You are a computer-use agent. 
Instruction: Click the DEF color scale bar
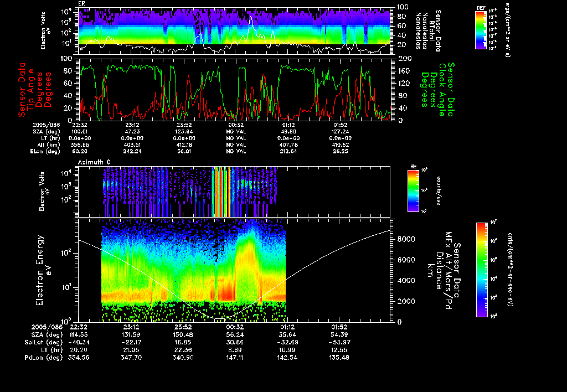point(481,30)
